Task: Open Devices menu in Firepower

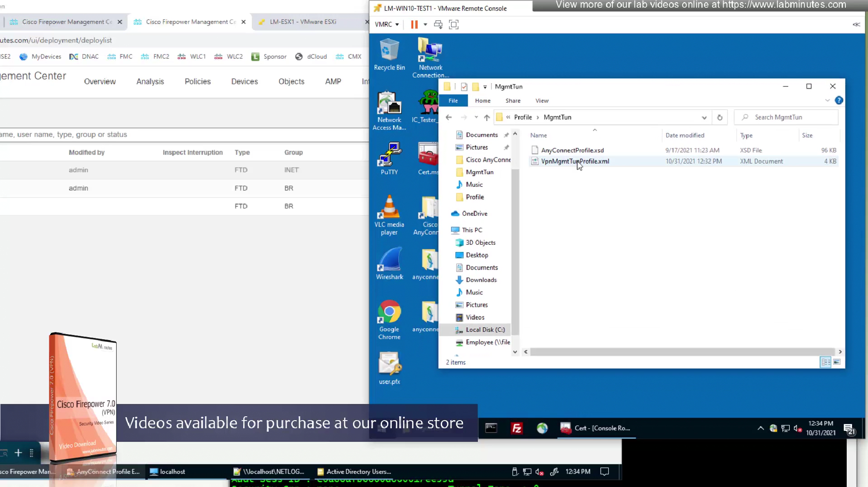Action: coord(244,82)
